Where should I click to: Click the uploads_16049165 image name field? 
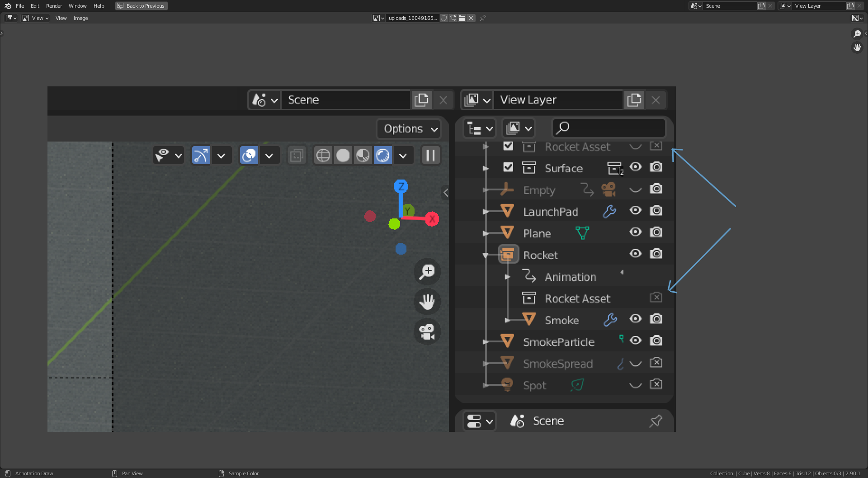[412, 18]
